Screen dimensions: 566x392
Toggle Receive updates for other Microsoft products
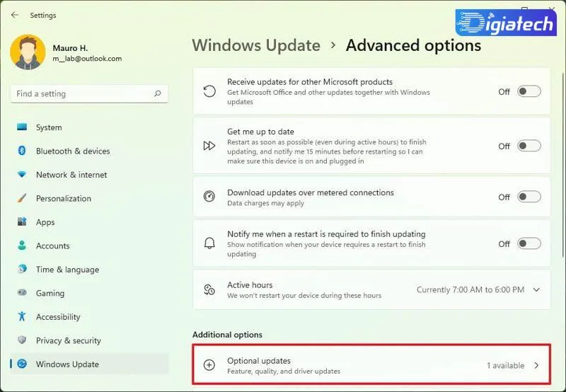pos(529,91)
